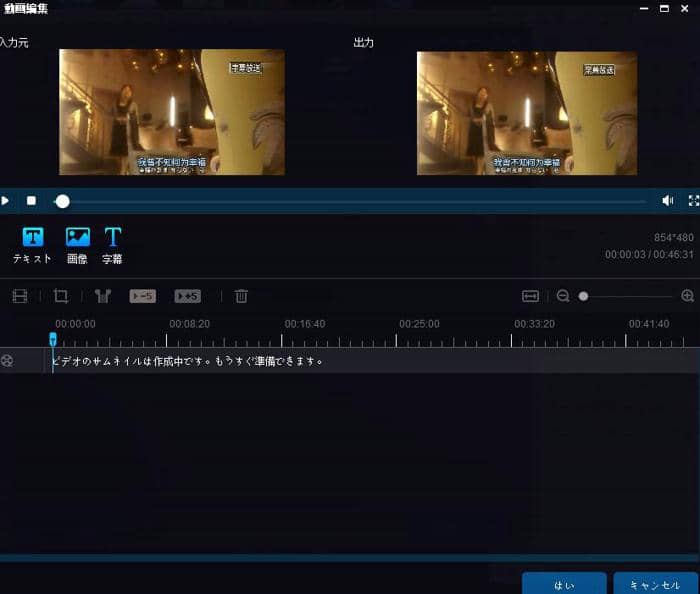
Task: Step back 5 seconds button
Action: [x=143, y=296]
